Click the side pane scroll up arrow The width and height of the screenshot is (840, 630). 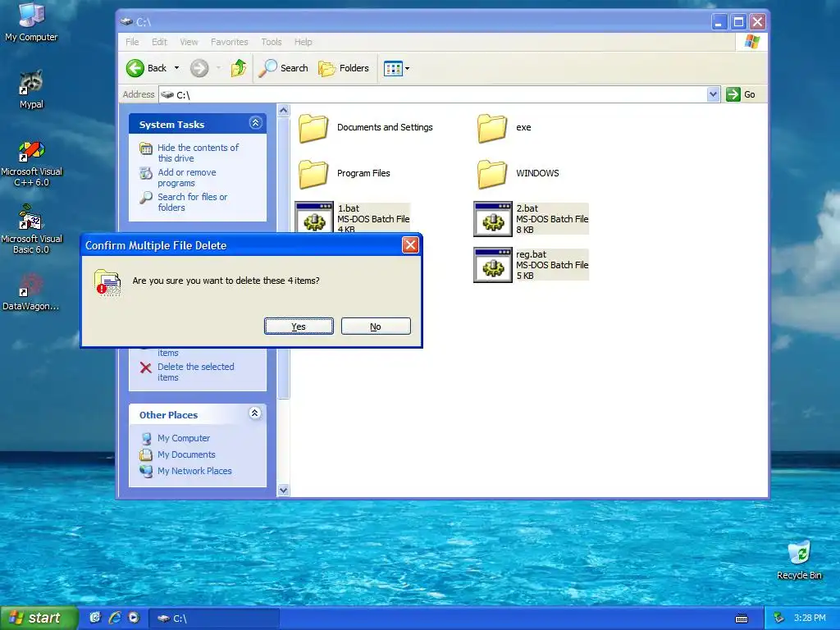tap(283, 111)
